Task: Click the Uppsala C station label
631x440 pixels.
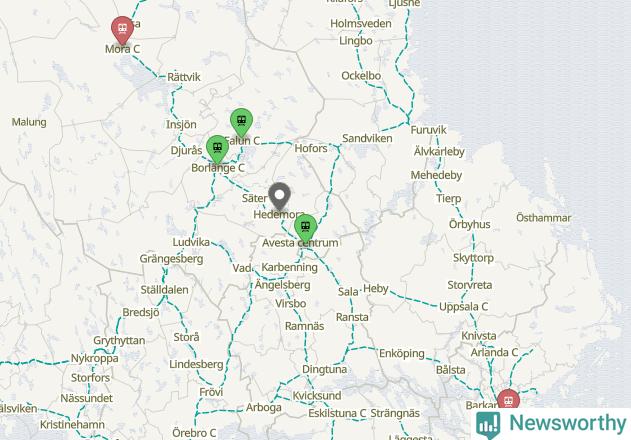Action: (463, 307)
